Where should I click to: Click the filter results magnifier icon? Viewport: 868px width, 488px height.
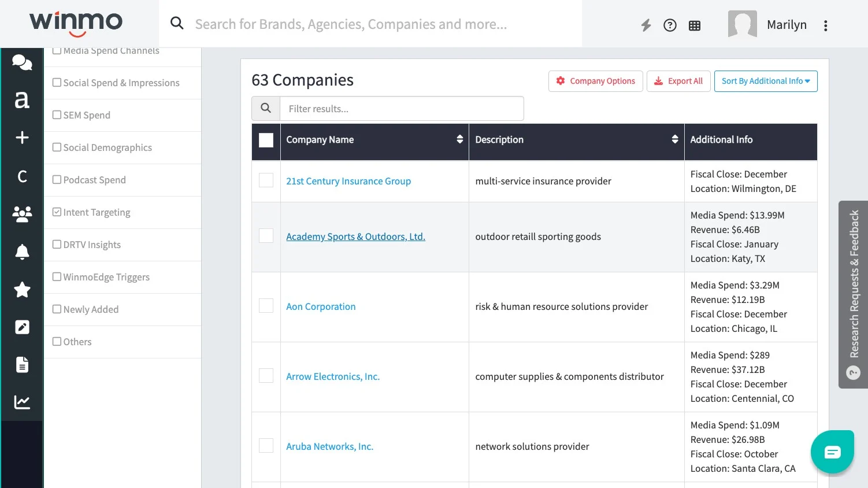[266, 108]
